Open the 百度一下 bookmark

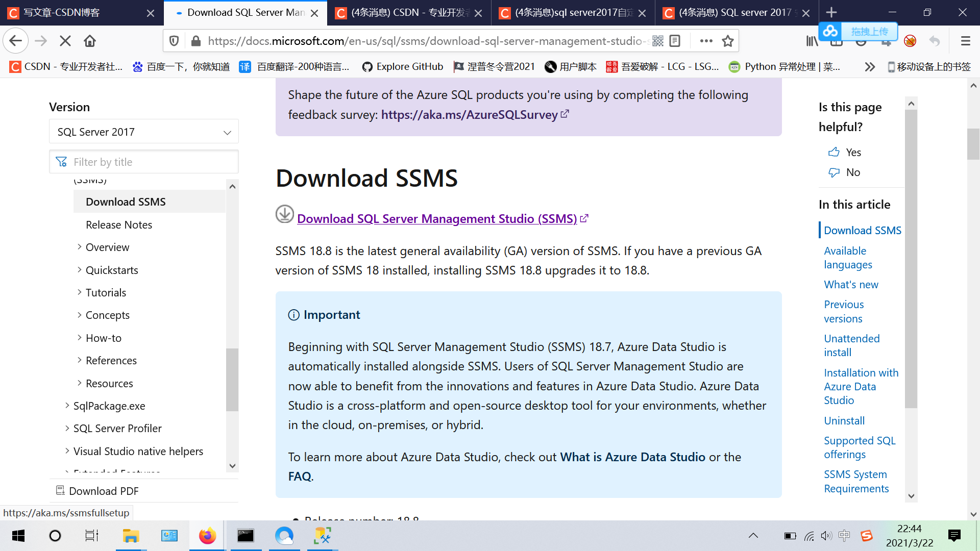pyautogui.click(x=181, y=67)
